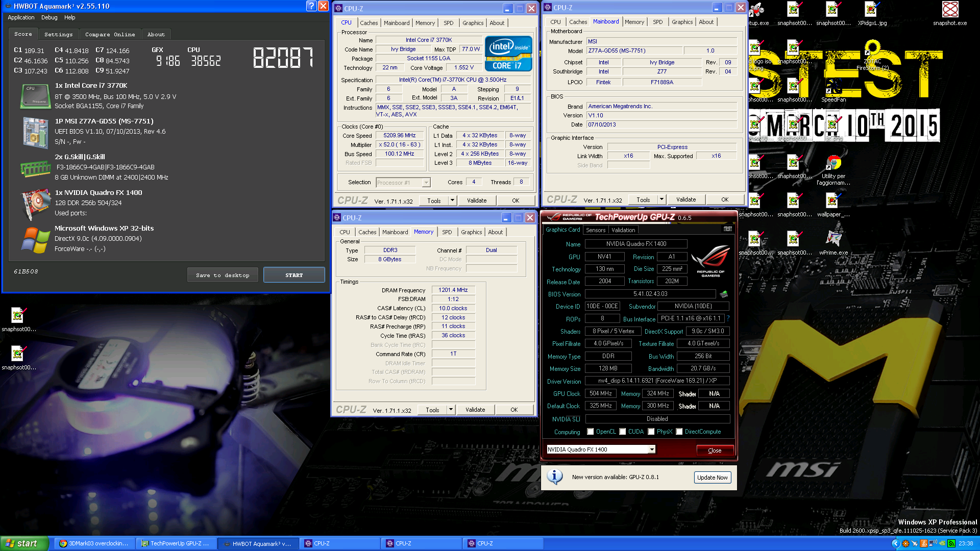This screenshot has height=551, width=980.
Task: Click the Aquamark code 61B508
Action: 26,271
